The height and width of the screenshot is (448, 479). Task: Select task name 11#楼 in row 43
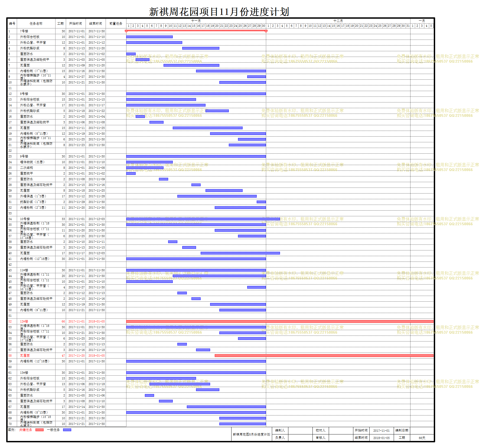tap(24, 270)
